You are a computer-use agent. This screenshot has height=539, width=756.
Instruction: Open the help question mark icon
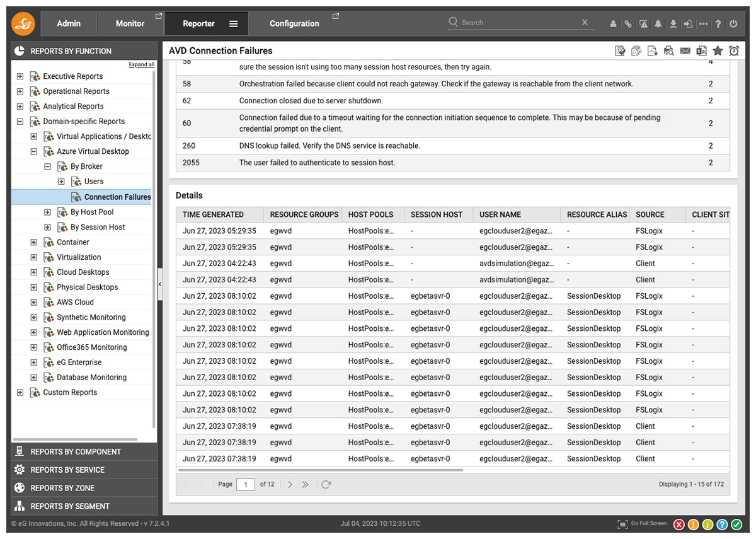point(718,24)
